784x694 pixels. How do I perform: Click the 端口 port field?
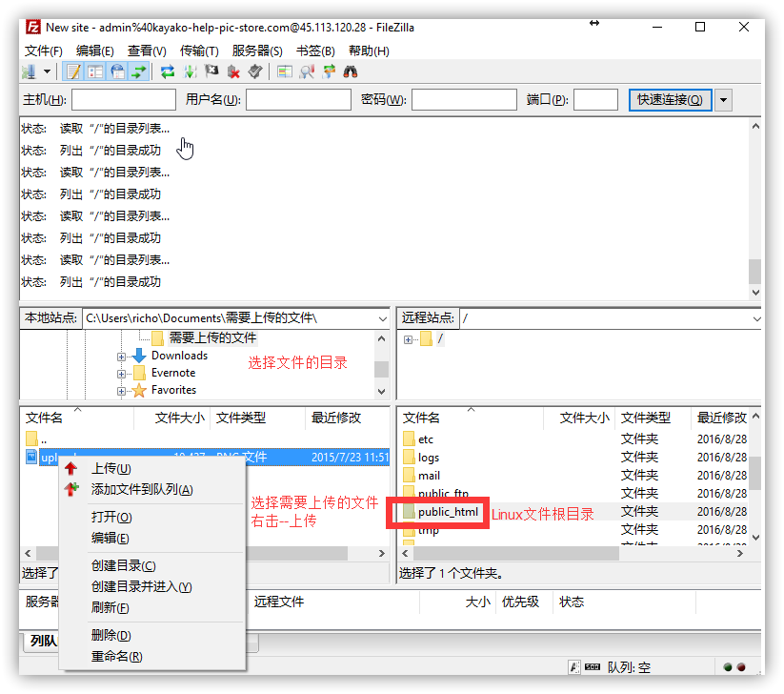[595, 99]
